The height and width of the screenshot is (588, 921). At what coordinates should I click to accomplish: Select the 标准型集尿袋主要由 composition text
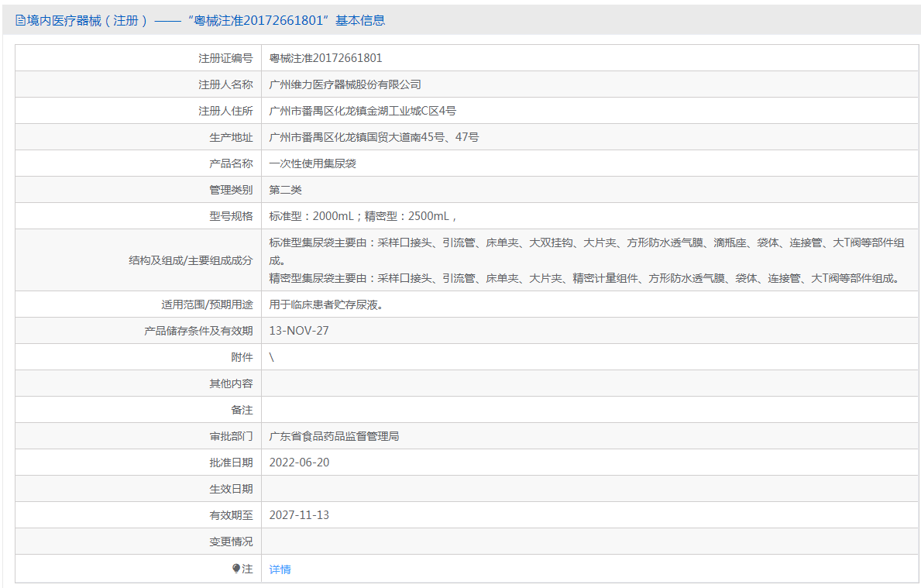pyautogui.click(x=587, y=252)
